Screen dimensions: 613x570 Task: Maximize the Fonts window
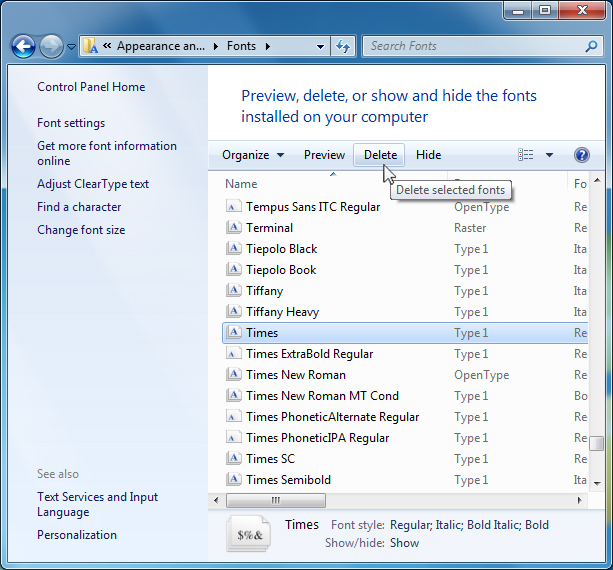click(545, 11)
